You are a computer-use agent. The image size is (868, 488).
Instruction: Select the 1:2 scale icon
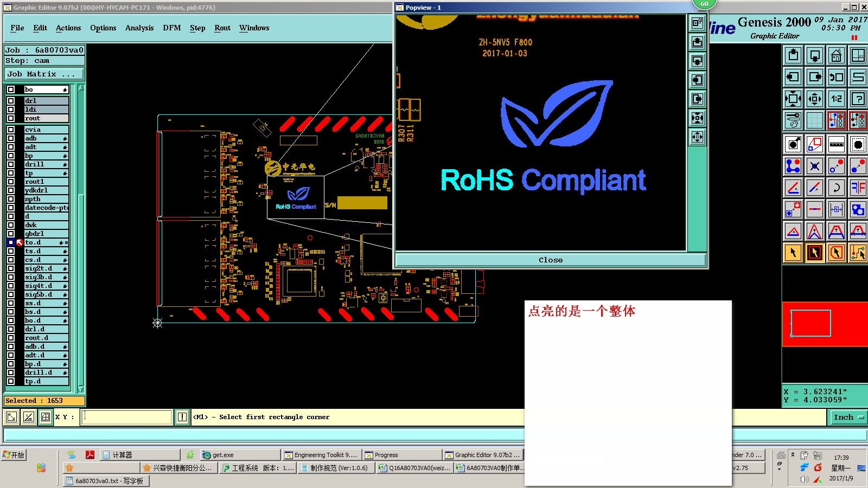point(837,98)
